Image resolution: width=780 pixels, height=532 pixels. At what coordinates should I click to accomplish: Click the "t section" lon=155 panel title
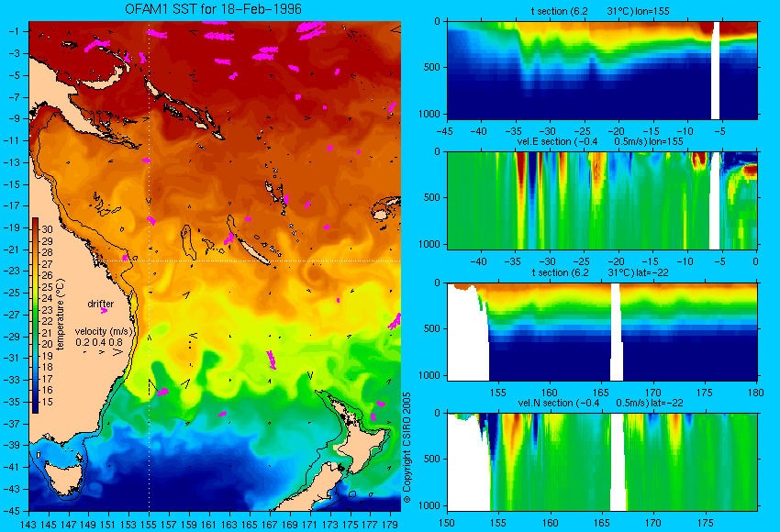600,11
